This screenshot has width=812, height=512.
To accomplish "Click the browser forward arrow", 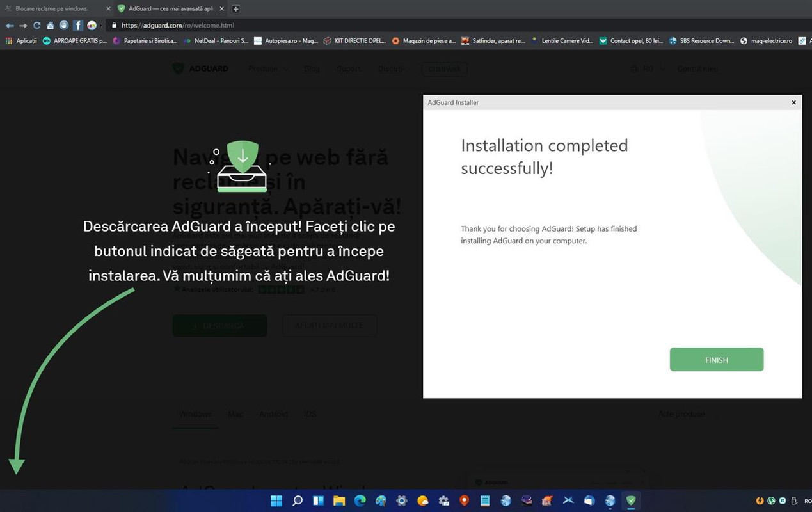I will (x=23, y=26).
